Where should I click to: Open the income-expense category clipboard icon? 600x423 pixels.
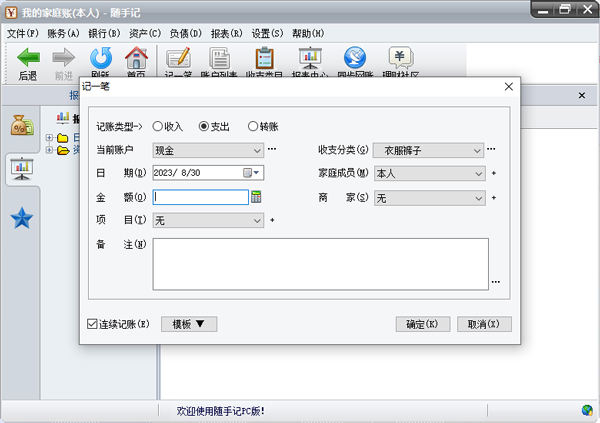point(264,58)
